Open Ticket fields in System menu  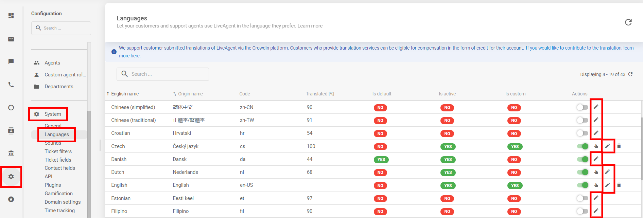tap(58, 160)
